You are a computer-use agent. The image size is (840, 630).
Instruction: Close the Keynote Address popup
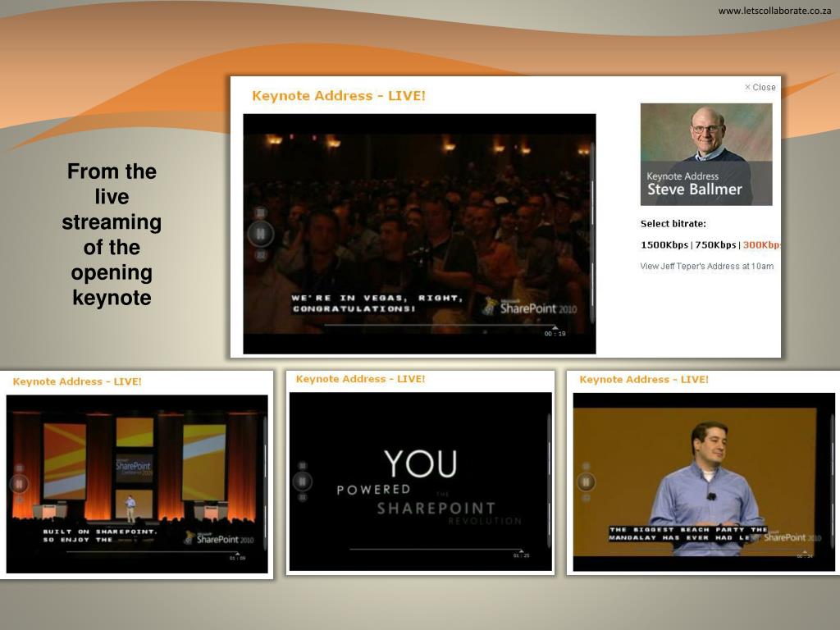pos(760,87)
